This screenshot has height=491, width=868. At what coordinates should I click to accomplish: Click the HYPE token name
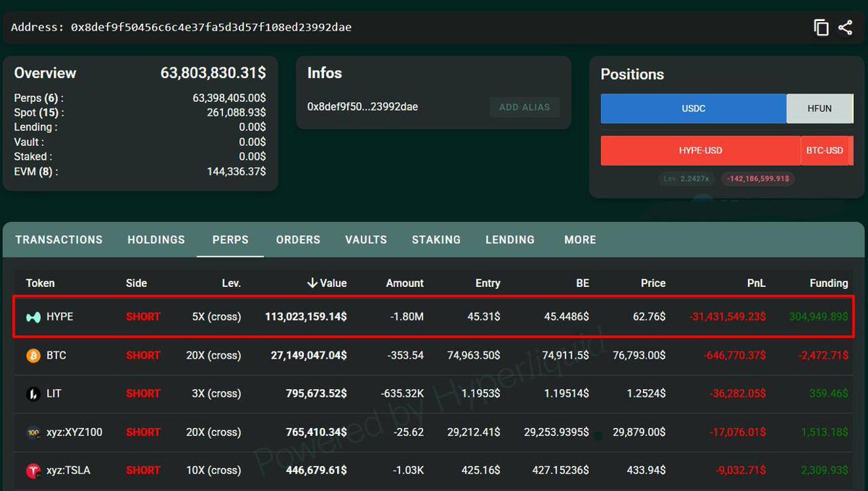pyautogui.click(x=59, y=317)
